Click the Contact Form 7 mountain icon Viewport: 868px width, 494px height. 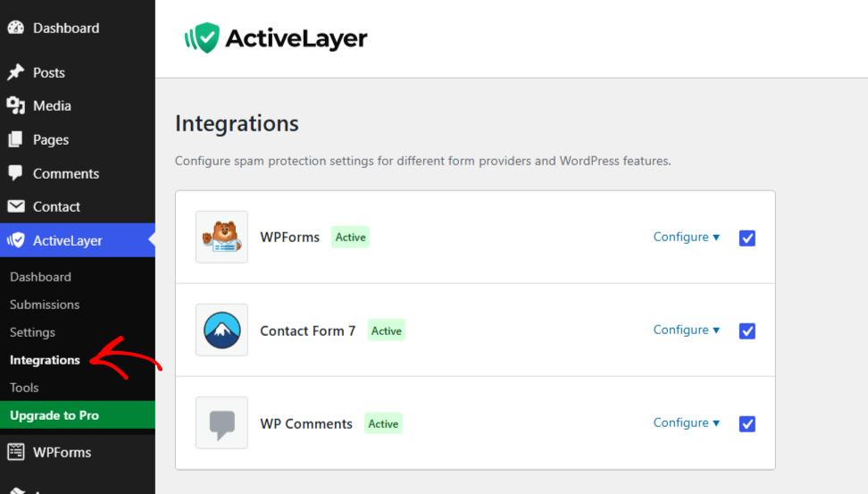click(222, 330)
